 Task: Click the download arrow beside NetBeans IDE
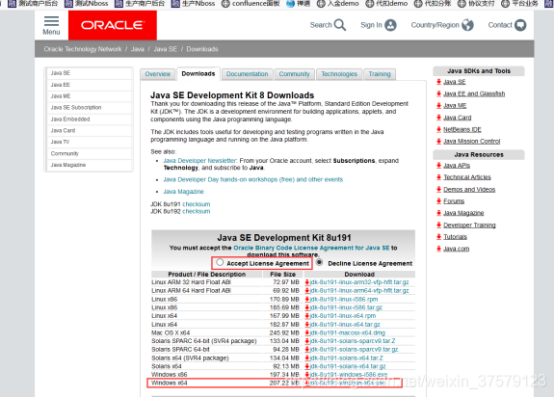point(439,129)
